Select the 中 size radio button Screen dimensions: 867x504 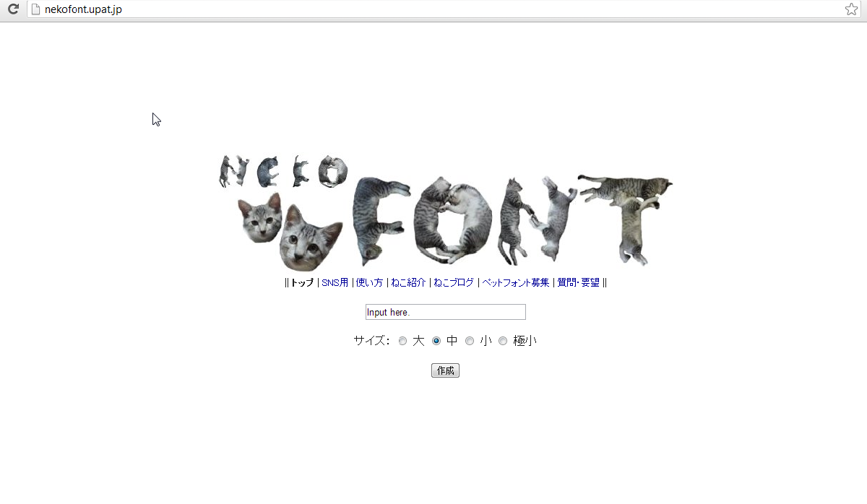(436, 341)
